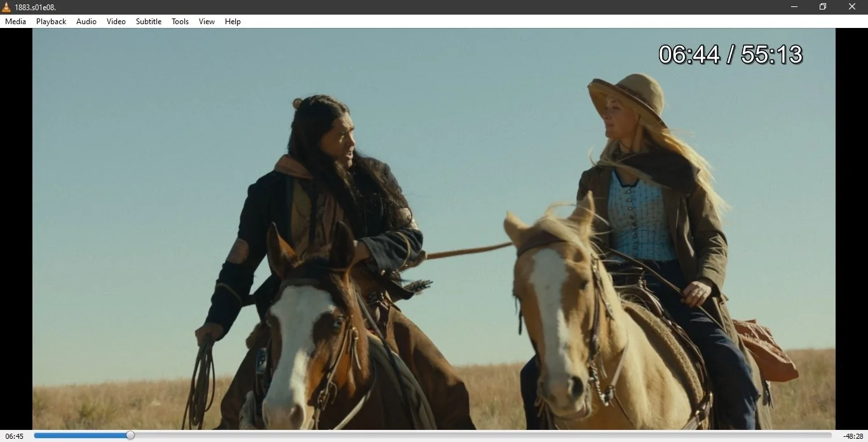Open the View menu
Image resolution: width=868 pixels, height=442 pixels.
point(207,22)
